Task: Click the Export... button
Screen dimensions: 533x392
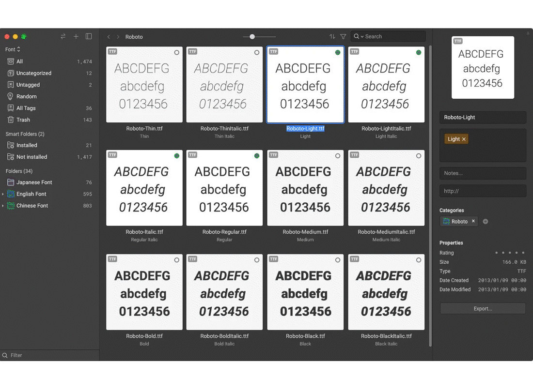Action: click(x=483, y=308)
